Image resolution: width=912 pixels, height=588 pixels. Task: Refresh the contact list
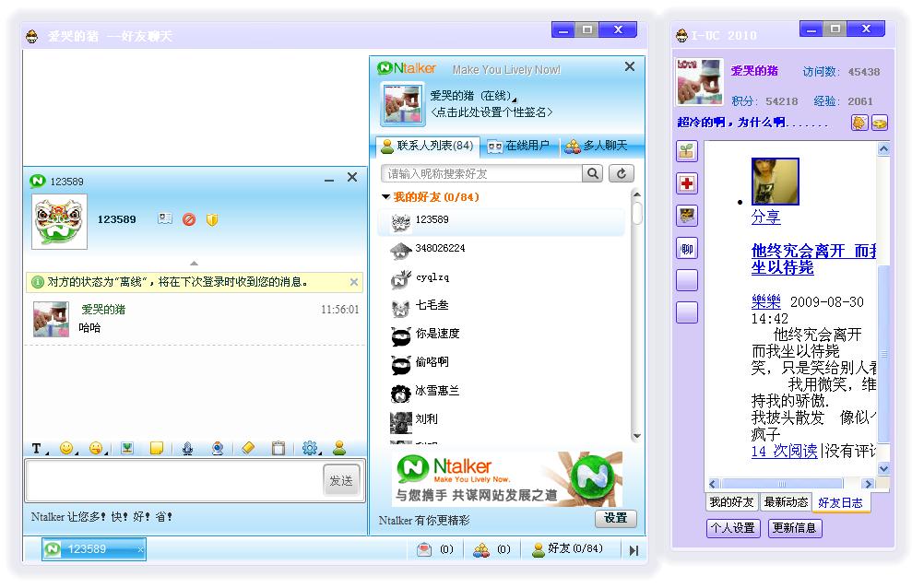622,173
